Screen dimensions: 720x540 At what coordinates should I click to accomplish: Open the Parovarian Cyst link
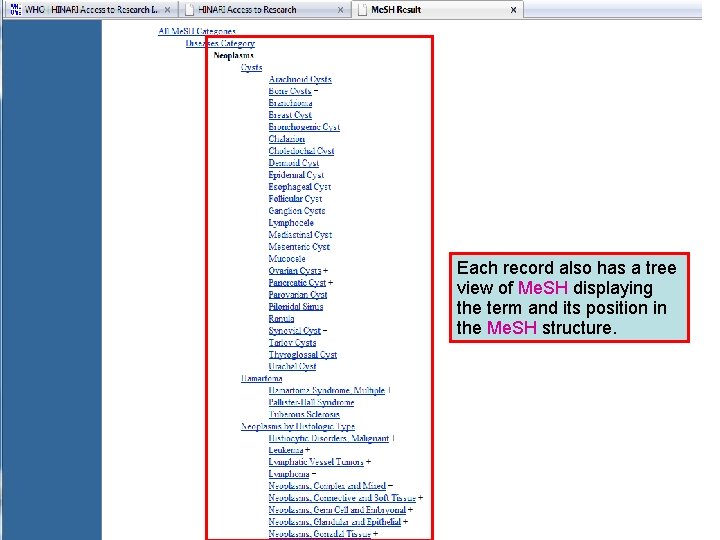(298, 294)
